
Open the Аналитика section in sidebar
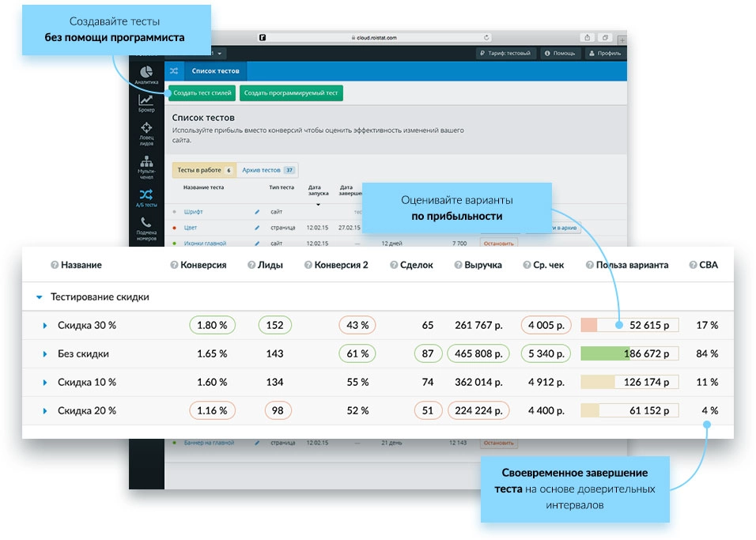tap(146, 74)
